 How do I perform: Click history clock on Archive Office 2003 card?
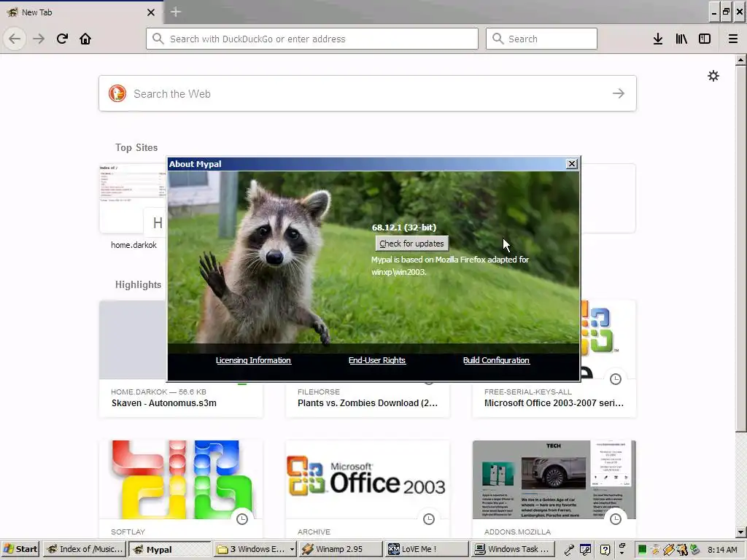click(x=429, y=519)
